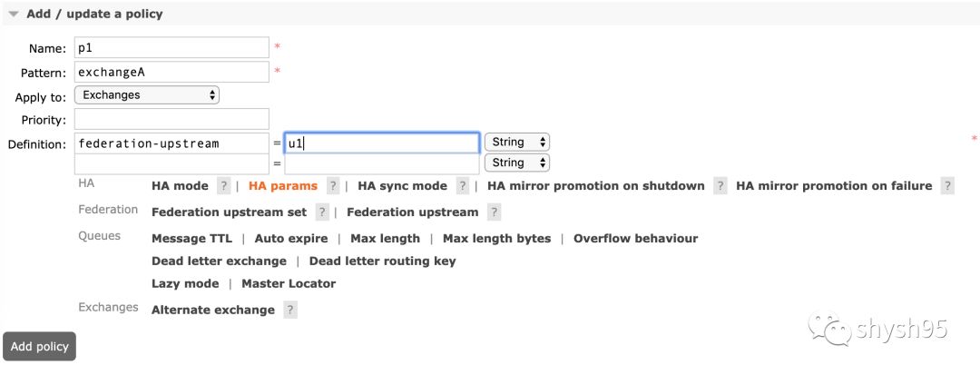980x375 pixels.
Task: Collapse the Add / update a policy section
Action: tap(14, 15)
